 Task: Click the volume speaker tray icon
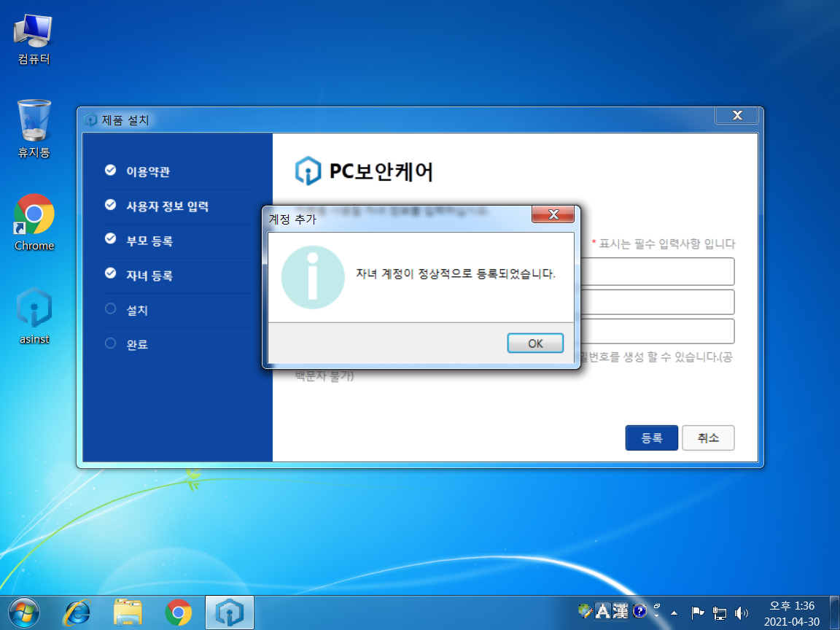coord(742,612)
